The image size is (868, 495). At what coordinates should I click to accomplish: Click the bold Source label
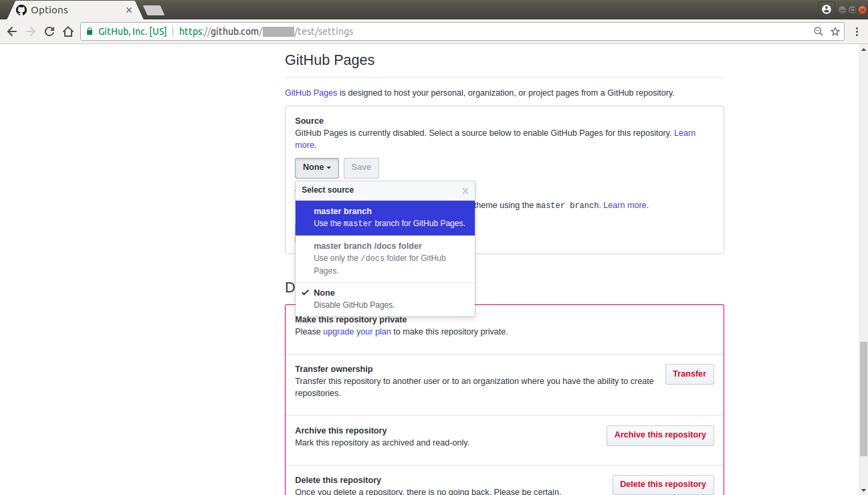click(309, 121)
